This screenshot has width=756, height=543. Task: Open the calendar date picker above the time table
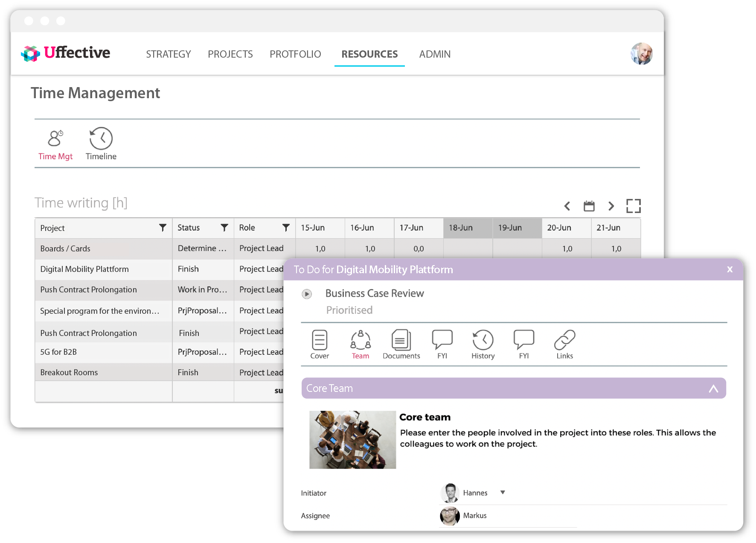(589, 206)
